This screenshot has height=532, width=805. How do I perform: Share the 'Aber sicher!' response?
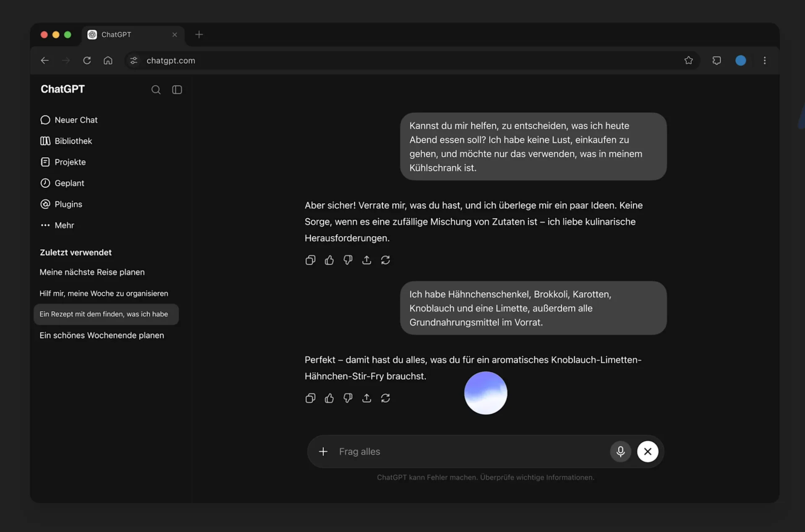367,260
